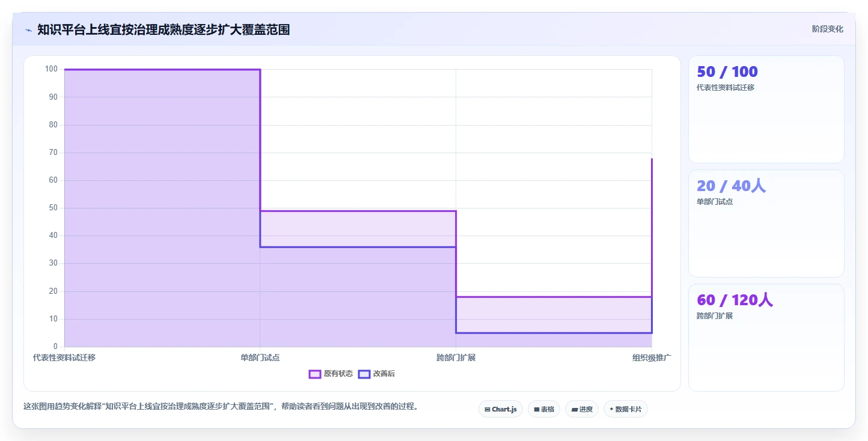
Task: Open the 20 / 40人 data card
Action: [766, 224]
